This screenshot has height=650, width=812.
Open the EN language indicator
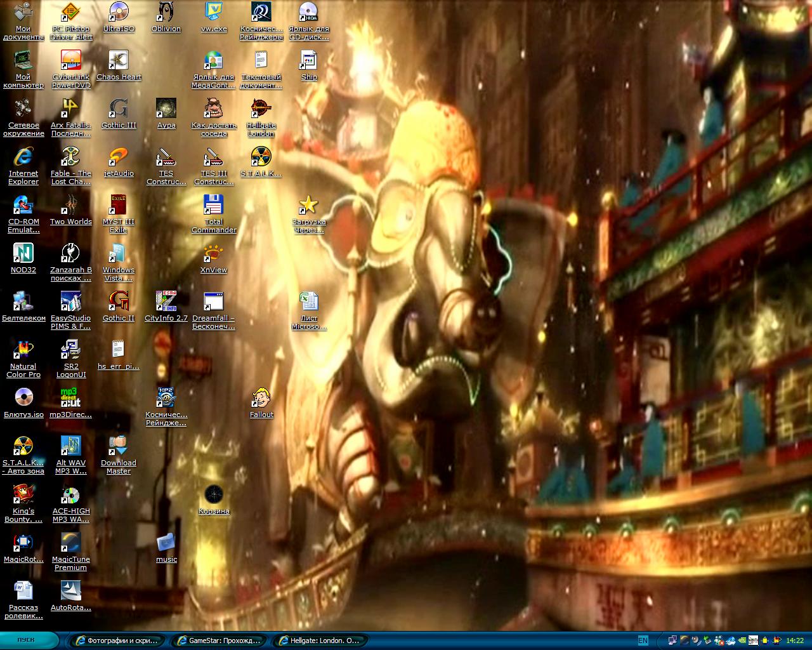coord(643,640)
